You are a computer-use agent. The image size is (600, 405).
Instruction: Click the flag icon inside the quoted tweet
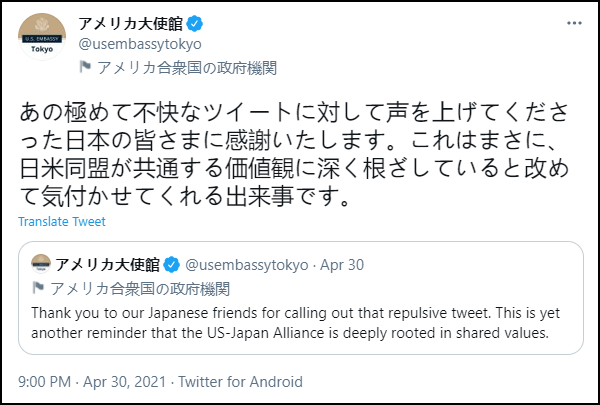point(40,288)
